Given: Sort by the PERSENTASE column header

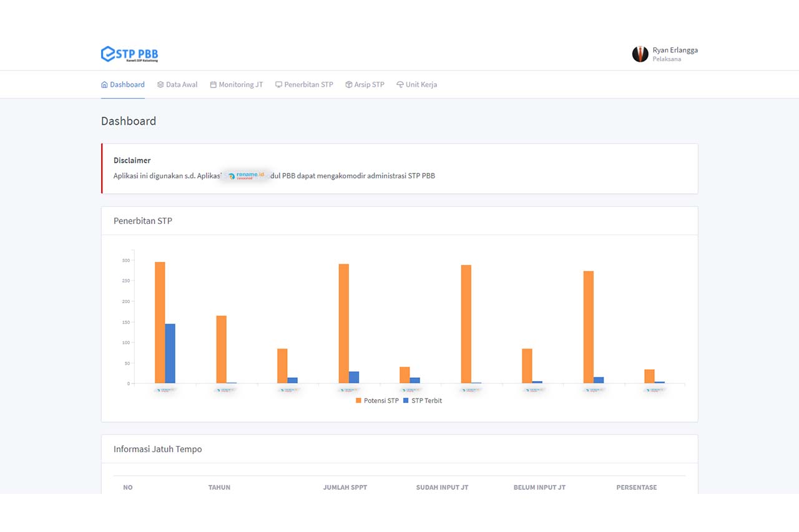Looking at the screenshot, I should [x=636, y=487].
